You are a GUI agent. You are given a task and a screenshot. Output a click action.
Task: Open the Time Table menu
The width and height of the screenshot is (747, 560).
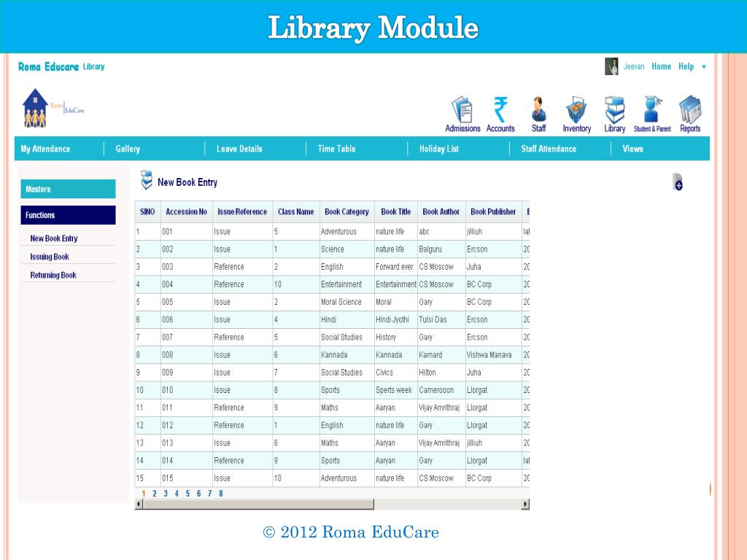pos(336,149)
